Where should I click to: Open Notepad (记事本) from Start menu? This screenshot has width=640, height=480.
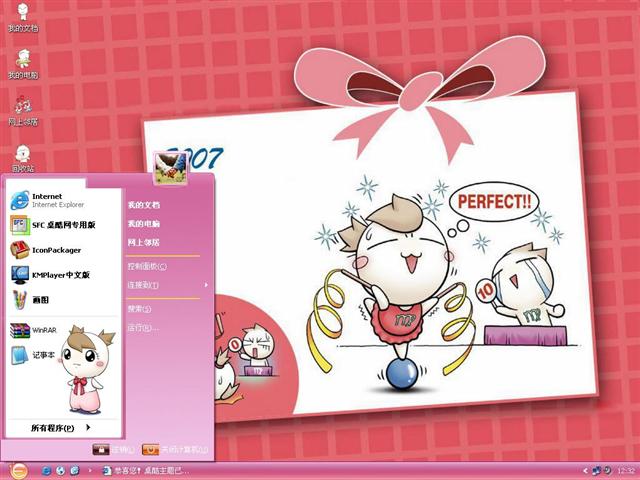tap(33, 355)
